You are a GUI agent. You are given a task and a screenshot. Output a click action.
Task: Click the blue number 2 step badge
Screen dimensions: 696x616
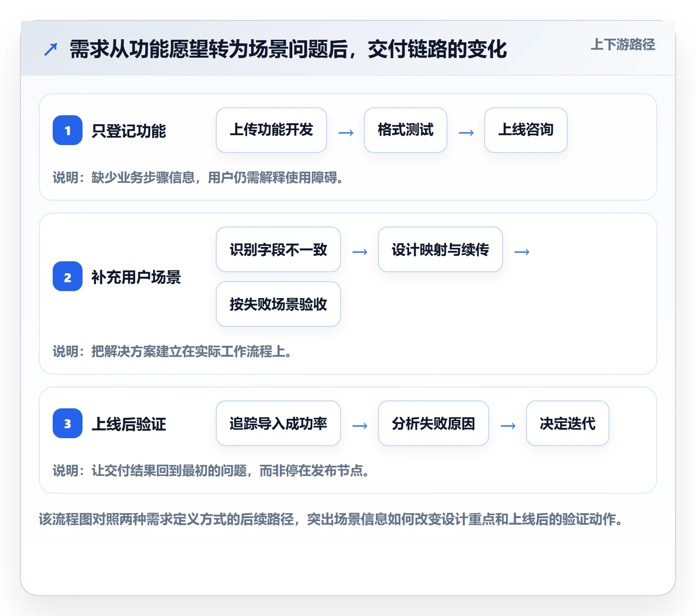coord(68,276)
